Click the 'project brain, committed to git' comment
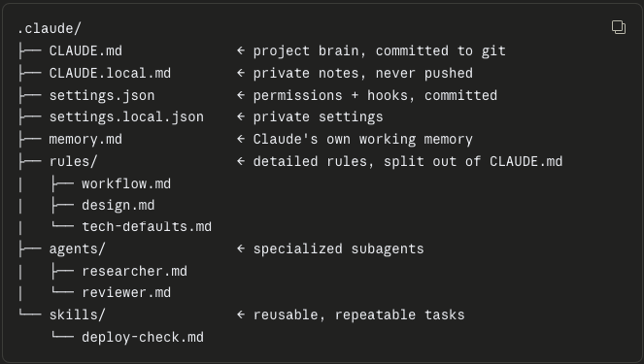The image size is (644, 364). 379,50
